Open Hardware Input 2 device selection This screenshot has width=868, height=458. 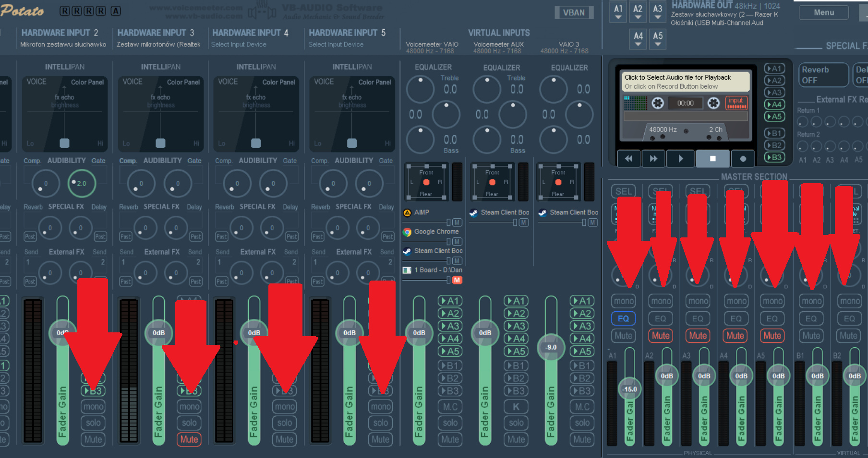(63, 45)
